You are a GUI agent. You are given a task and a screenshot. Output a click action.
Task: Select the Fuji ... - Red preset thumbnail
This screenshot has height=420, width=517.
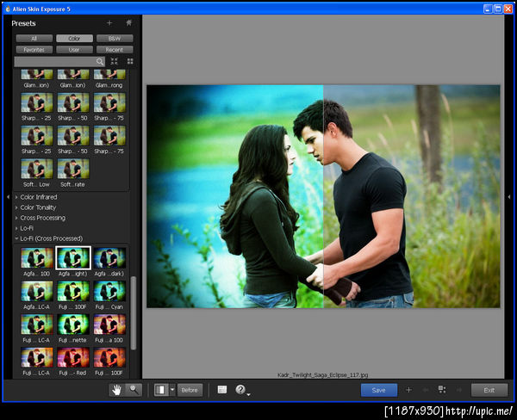(73, 357)
